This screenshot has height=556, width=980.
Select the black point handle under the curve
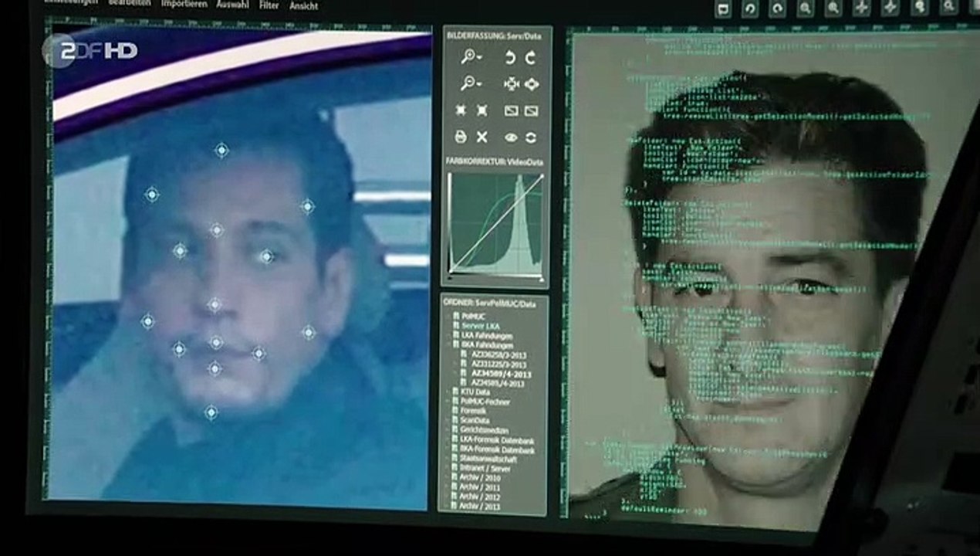pyautogui.click(x=451, y=277)
